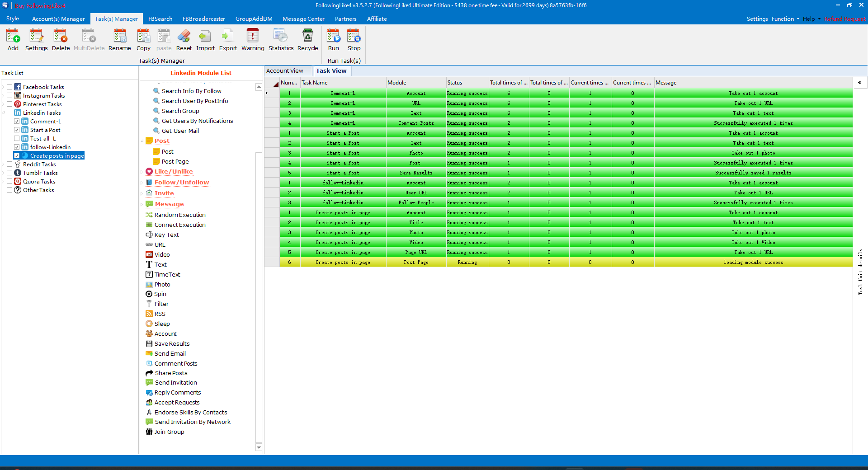Uncheck the Comment-L task checkbox
The height and width of the screenshot is (470, 868).
pos(17,121)
